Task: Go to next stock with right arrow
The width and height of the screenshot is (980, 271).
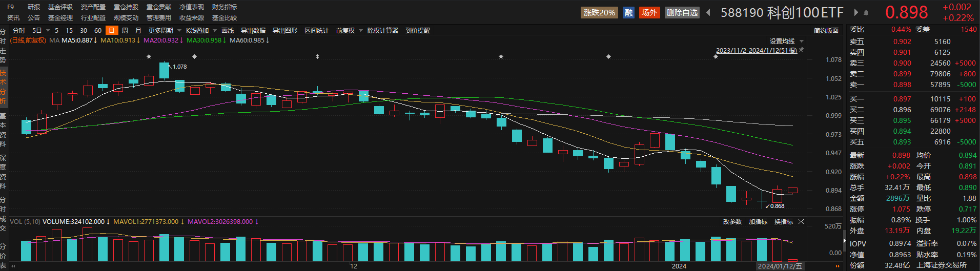Action: [856, 13]
